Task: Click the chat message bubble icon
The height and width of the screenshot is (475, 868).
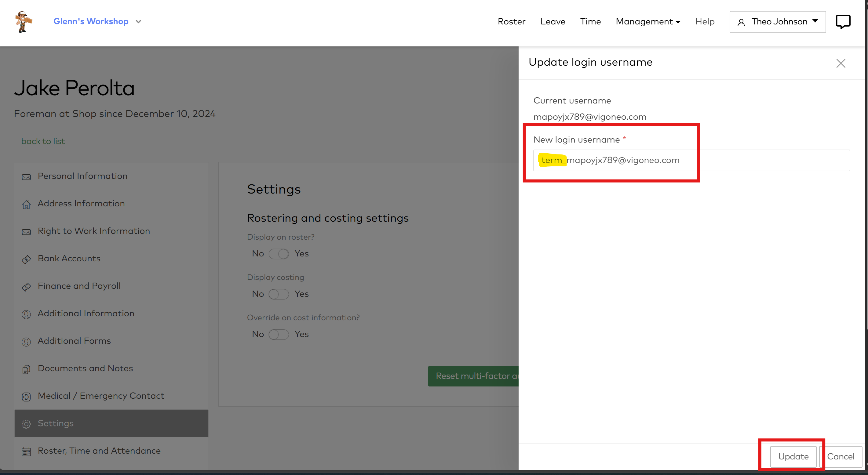Action: coord(843,22)
